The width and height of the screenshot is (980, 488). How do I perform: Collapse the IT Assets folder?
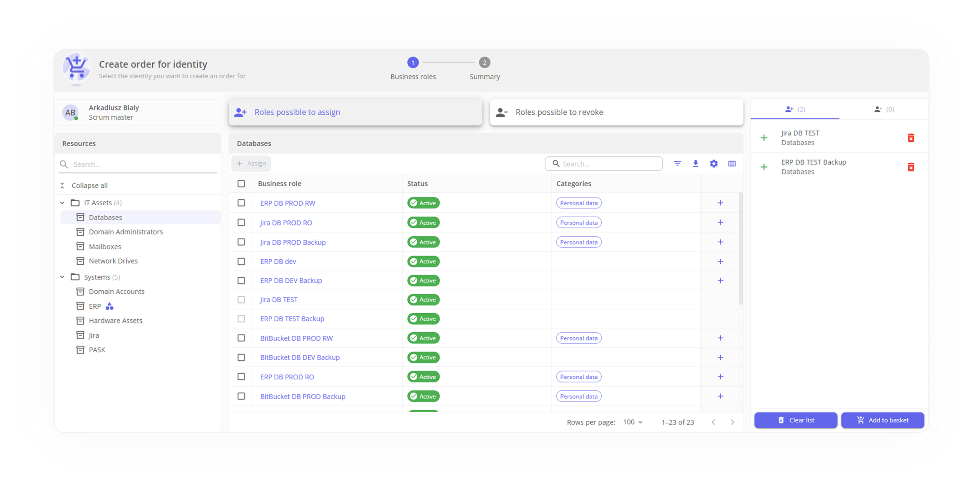pyautogui.click(x=62, y=203)
